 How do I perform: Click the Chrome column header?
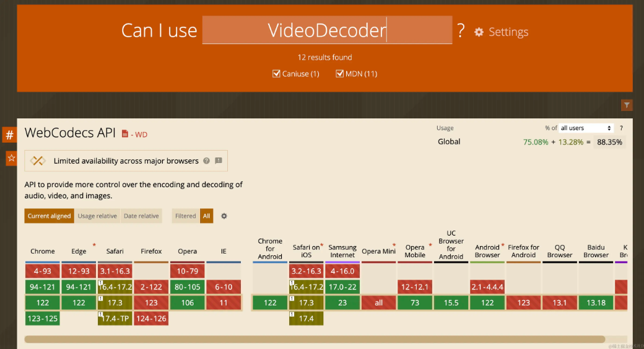click(x=43, y=251)
